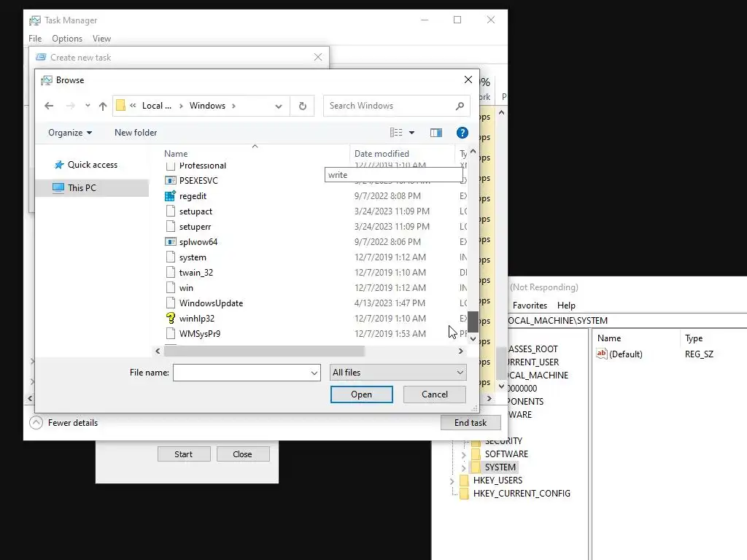
Task: Open the All files type dropdown
Action: [x=398, y=373]
